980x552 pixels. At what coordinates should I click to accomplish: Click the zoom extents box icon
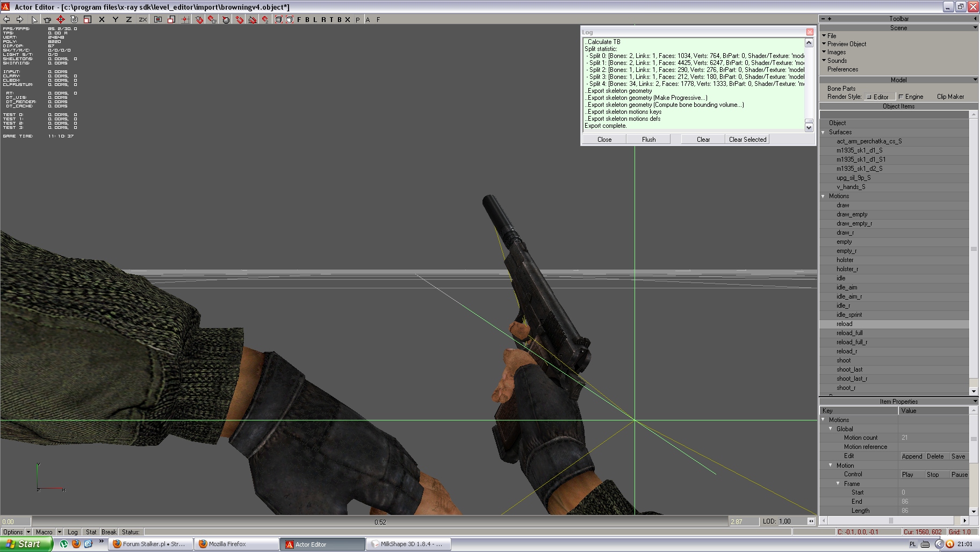(x=278, y=19)
